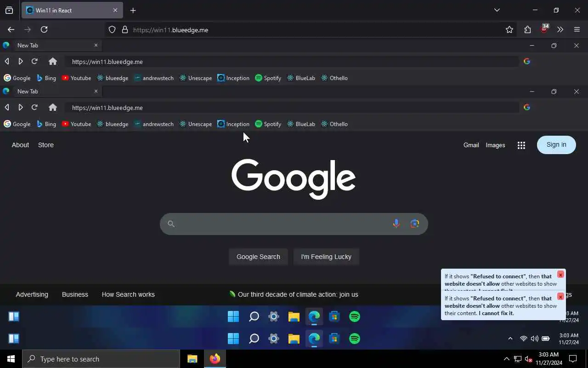588x368 pixels.
Task: Reload the page in Firefox's toolbar
Action: pyautogui.click(x=44, y=29)
